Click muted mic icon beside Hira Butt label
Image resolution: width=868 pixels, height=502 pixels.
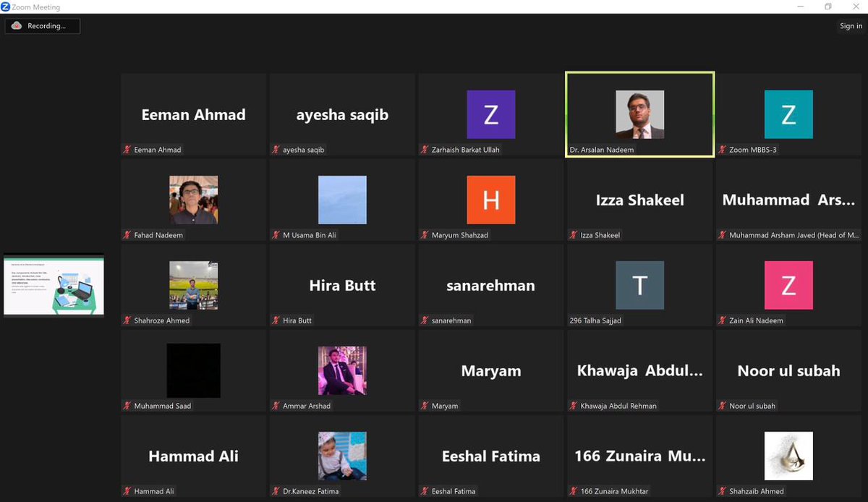[x=276, y=320]
